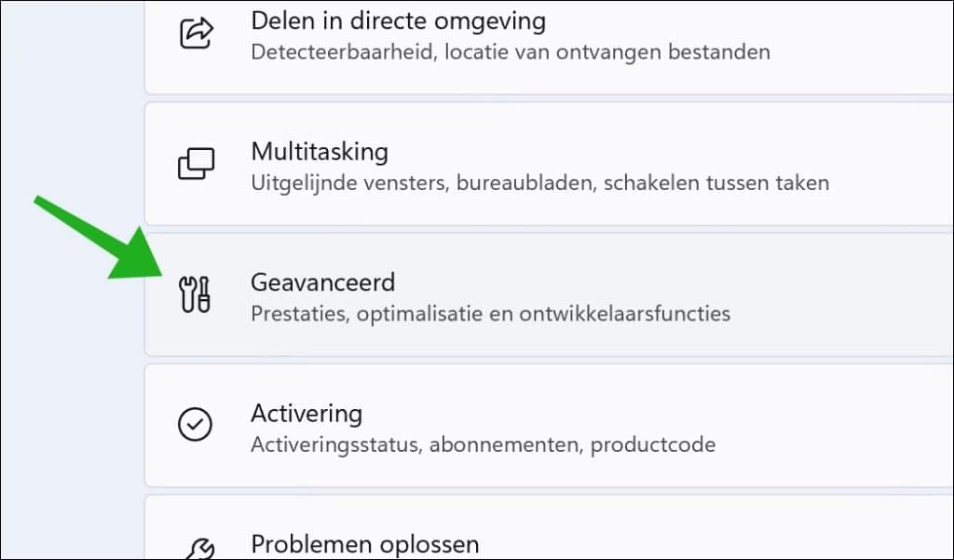This screenshot has height=560, width=954.
Task: Select the overlapping windows Multitasking icon
Action: pyautogui.click(x=196, y=162)
